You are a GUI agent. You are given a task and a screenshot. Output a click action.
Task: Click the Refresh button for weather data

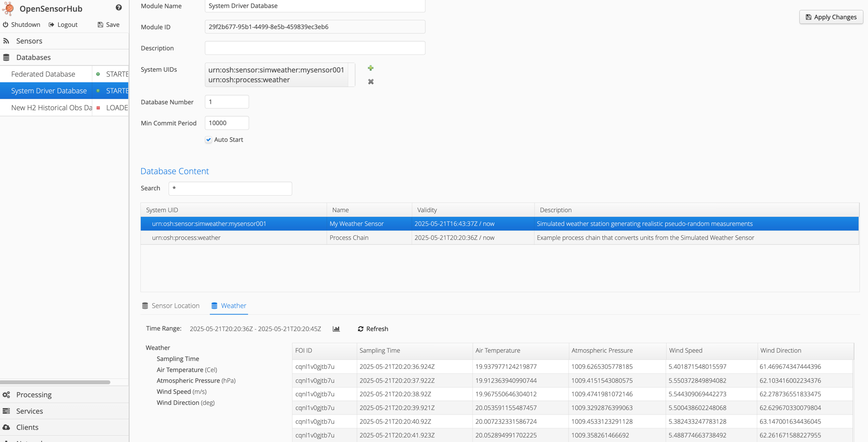click(x=373, y=329)
